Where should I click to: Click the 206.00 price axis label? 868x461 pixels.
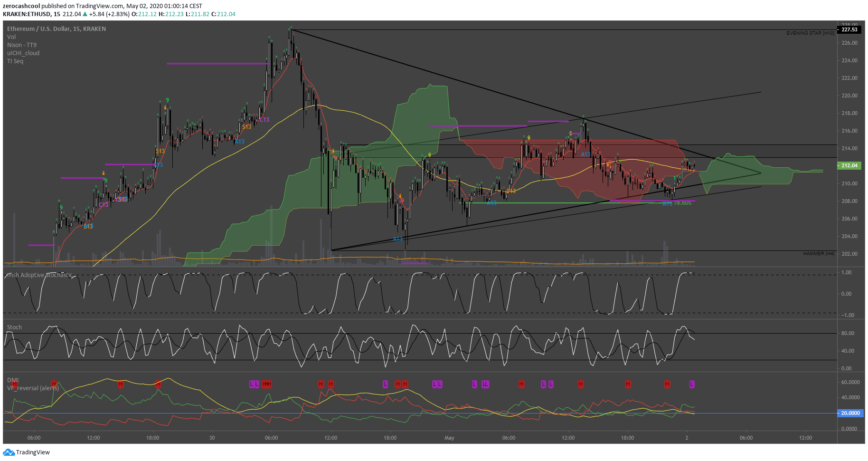click(x=849, y=219)
